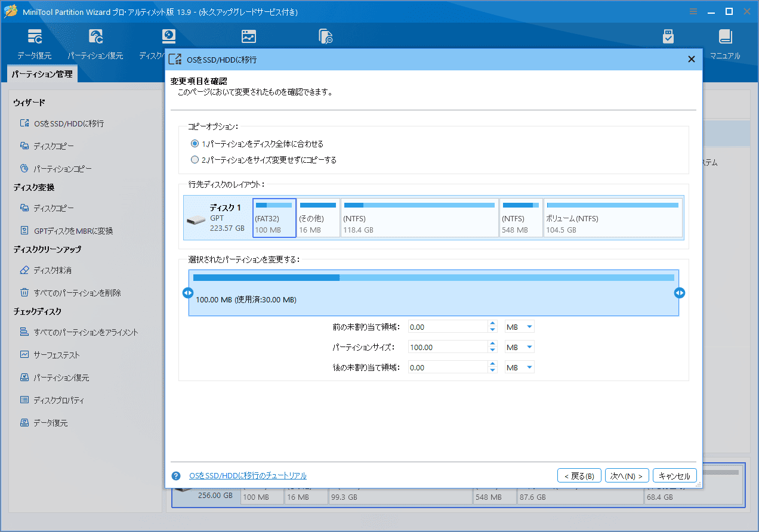759x532 pixels.
Task: Open the パーティション復元 toolbar icon
Action: [95, 44]
